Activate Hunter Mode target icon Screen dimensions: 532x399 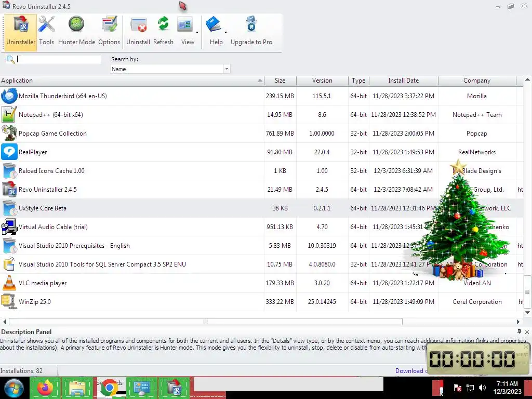pos(76,24)
